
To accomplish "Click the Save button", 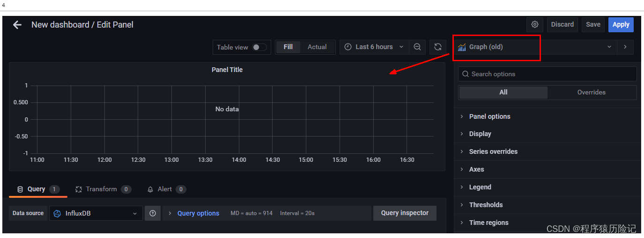I will click(x=593, y=25).
